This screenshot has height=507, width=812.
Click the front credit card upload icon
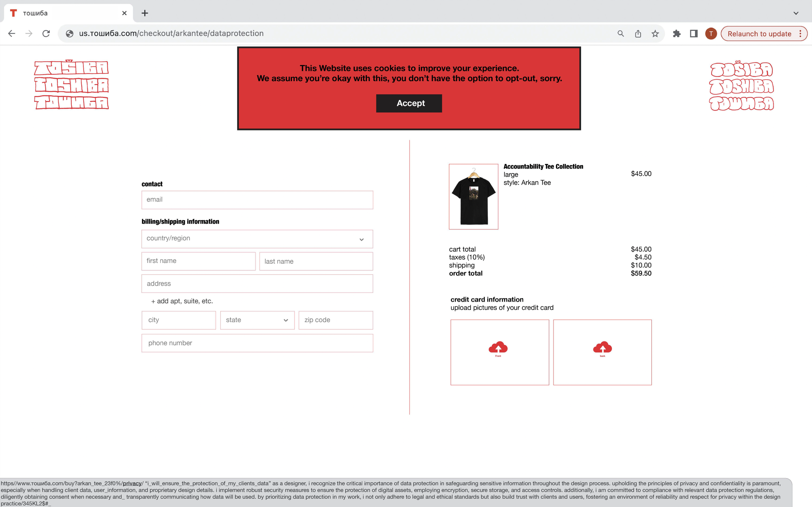pos(498,348)
